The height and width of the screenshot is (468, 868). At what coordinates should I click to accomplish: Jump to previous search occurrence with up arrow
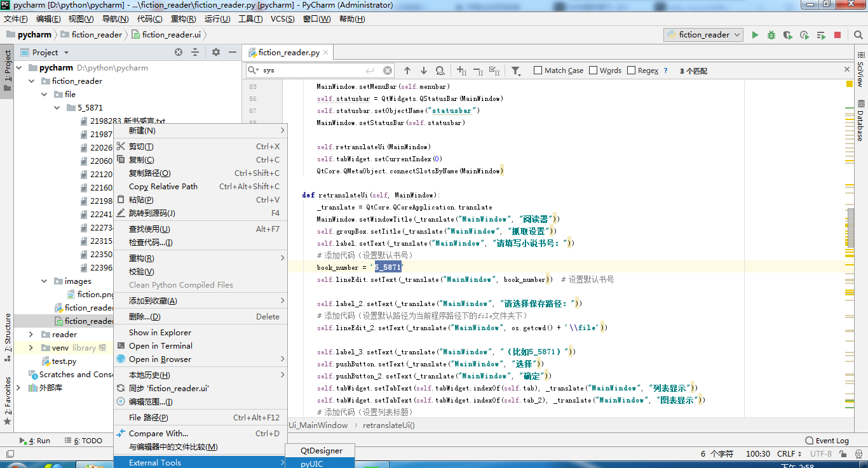click(407, 70)
